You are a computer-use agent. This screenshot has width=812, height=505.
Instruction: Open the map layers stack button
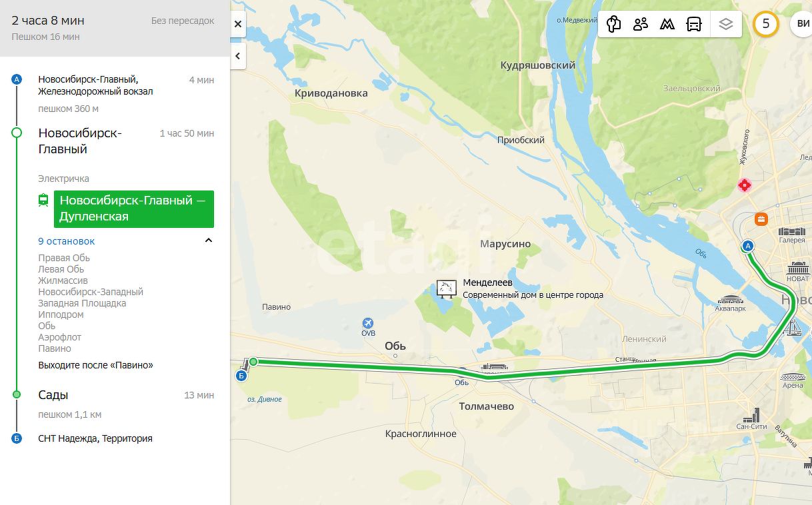point(726,25)
